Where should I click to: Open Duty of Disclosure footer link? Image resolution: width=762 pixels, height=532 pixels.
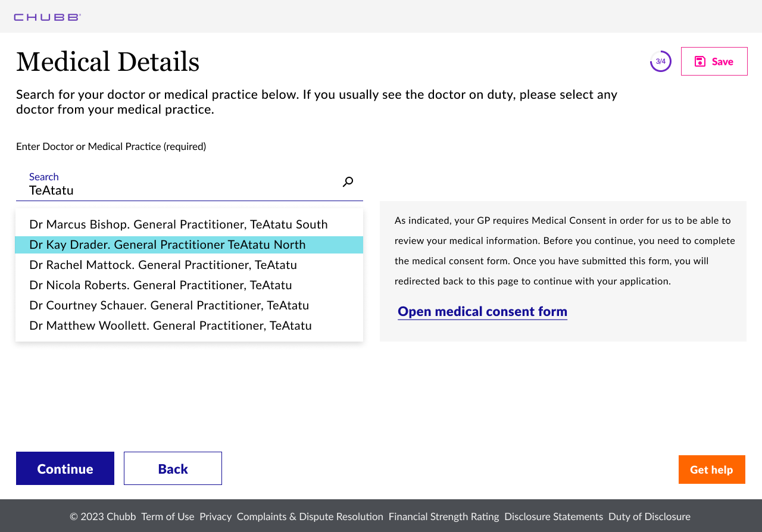(649, 517)
